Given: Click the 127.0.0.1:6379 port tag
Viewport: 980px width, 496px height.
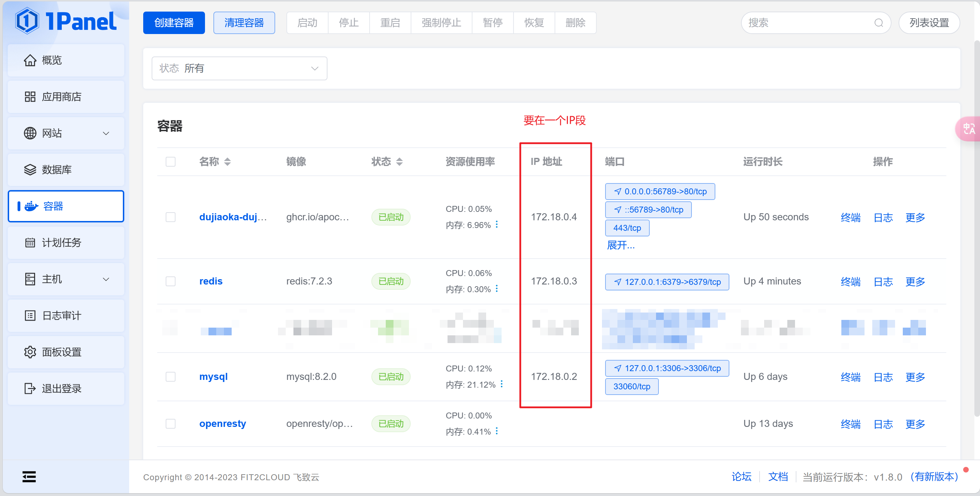Looking at the screenshot, I should (x=667, y=282).
